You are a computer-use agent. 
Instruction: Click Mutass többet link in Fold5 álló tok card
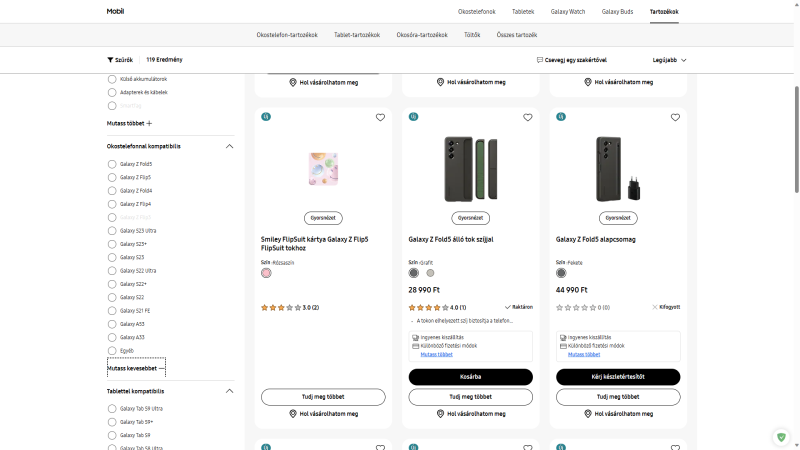pos(436,355)
